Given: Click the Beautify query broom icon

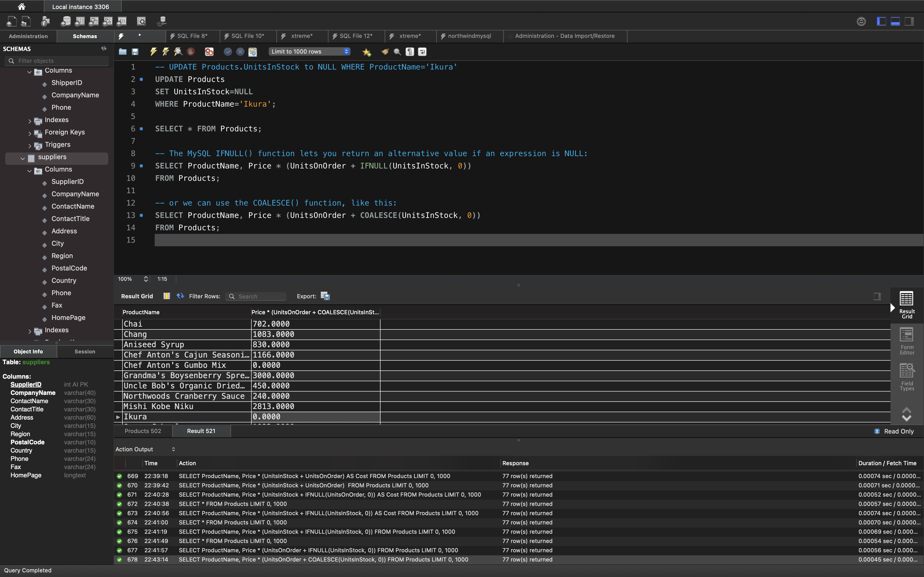Looking at the screenshot, I should click(385, 52).
